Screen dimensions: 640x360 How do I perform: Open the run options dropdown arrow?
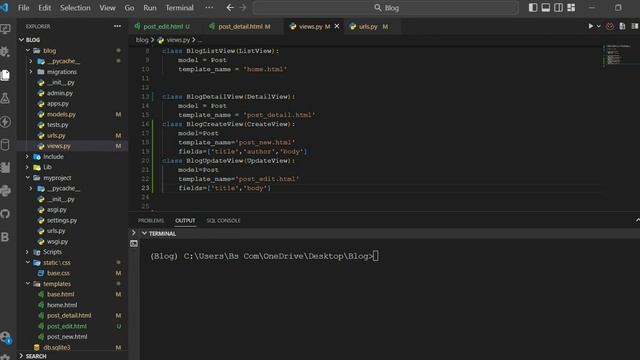599,26
